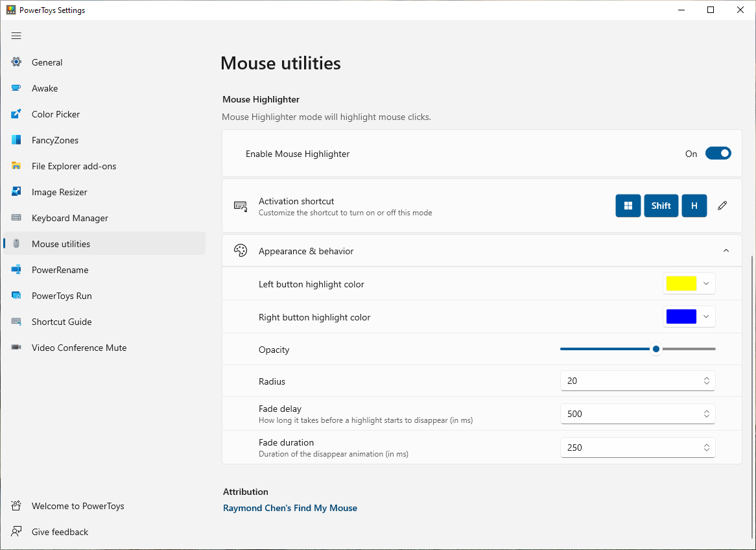Click the "On" label beside the switch
756x550 pixels.
click(x=691, y=154)
